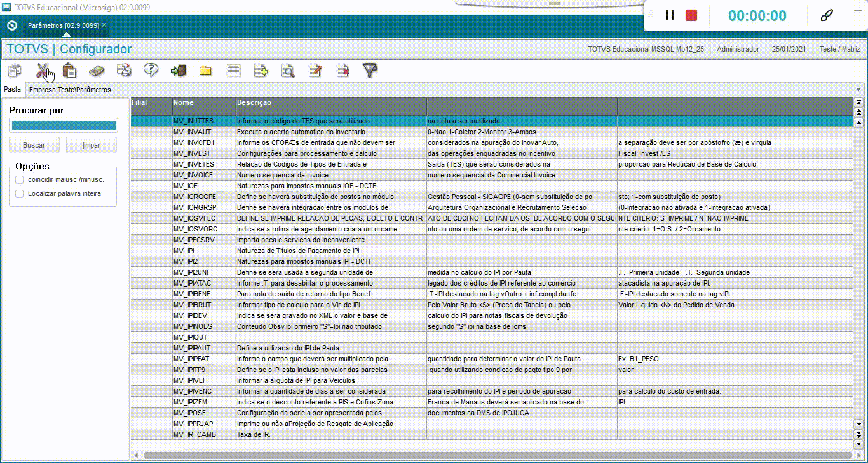Focus the Procurar por search field
Screen dimensions: 868x463
pyautogui.click(x=64, y=125)
